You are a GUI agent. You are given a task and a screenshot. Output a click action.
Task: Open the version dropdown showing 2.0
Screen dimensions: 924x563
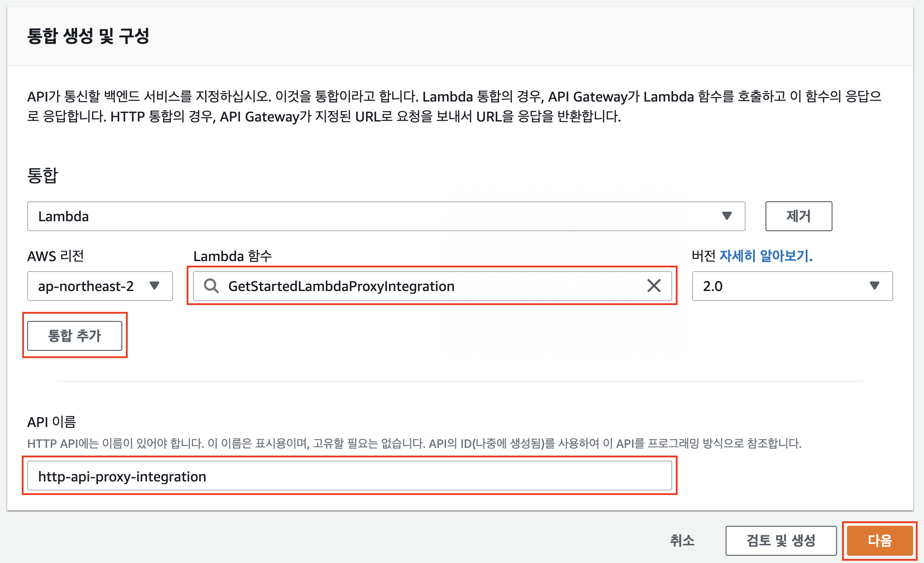tap(792, 286)
